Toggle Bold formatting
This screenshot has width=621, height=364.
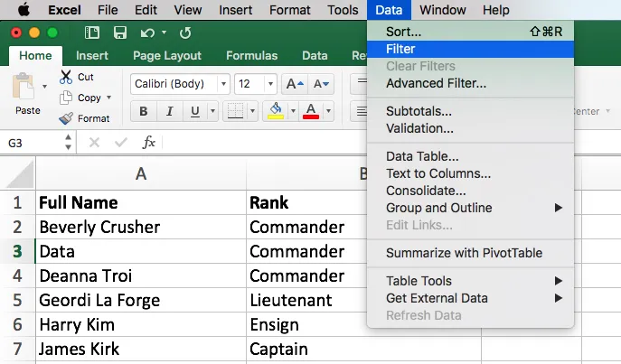(x=144, y=111)
